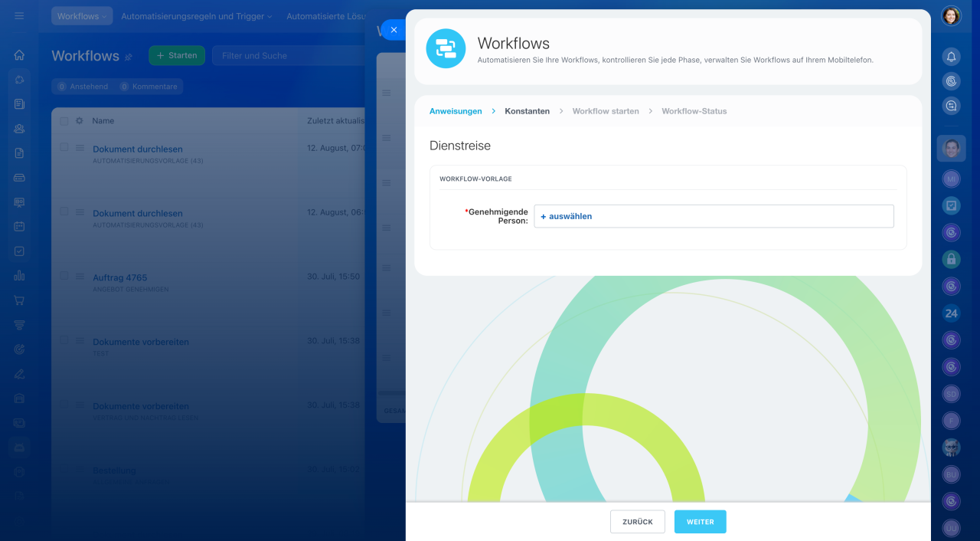Click the Anstehend counter filter
This screenshot has height=541, width=980.
click(x=83, y=87)
